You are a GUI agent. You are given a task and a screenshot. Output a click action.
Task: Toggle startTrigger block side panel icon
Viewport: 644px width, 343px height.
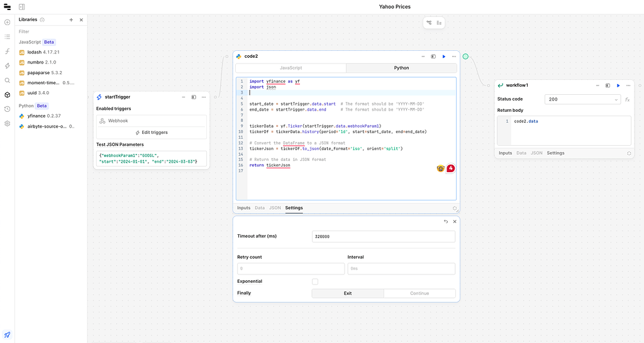pyautogui.click(x=194, y=97)
